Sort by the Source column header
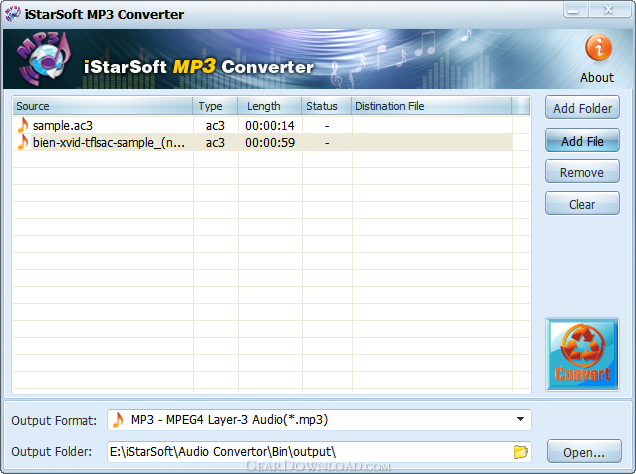Viewport: 636px width, 474px height. click(103, 106)
